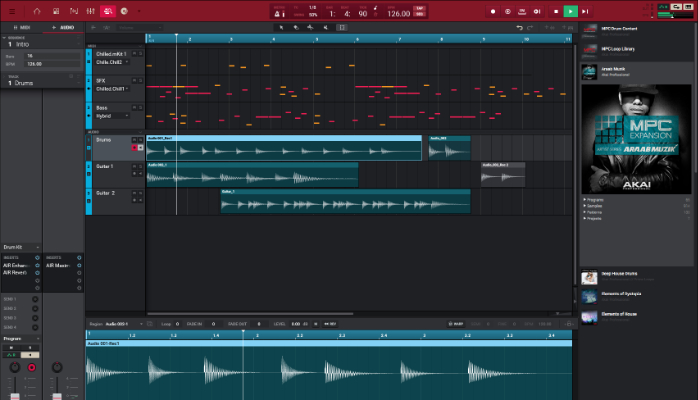Switch to the MIDI tracks tab
This screenshot has width=698, height=400.
point(21,28)
